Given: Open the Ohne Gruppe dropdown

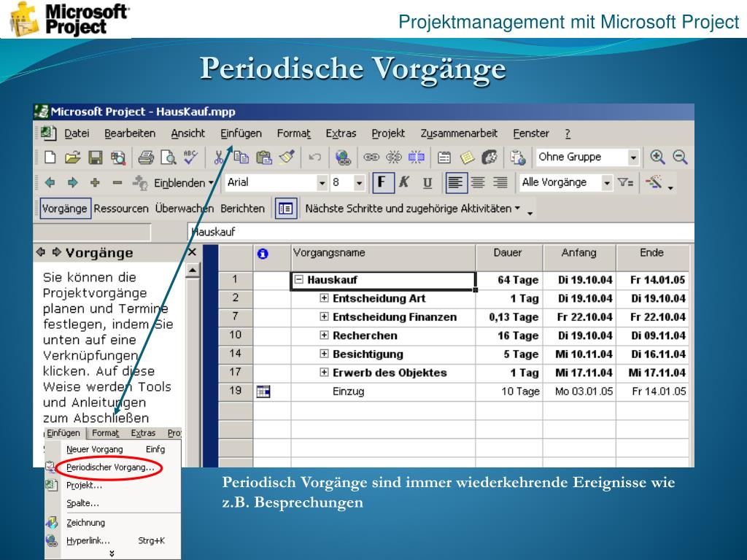Looking at the screenshot, I should (633, 157).
